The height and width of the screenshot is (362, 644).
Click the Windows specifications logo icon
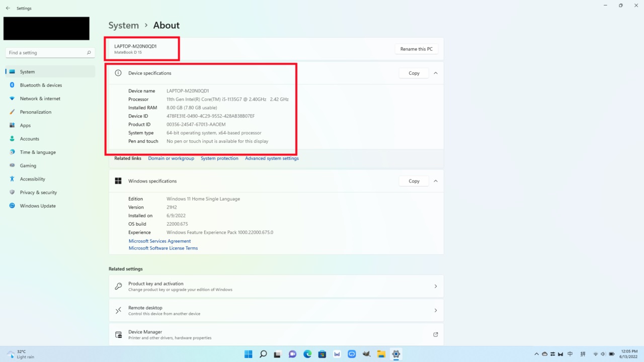click(x=118, y=181)
